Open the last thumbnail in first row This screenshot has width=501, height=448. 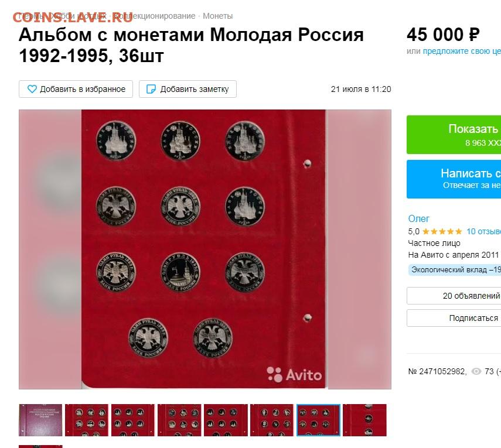point(364,420)
